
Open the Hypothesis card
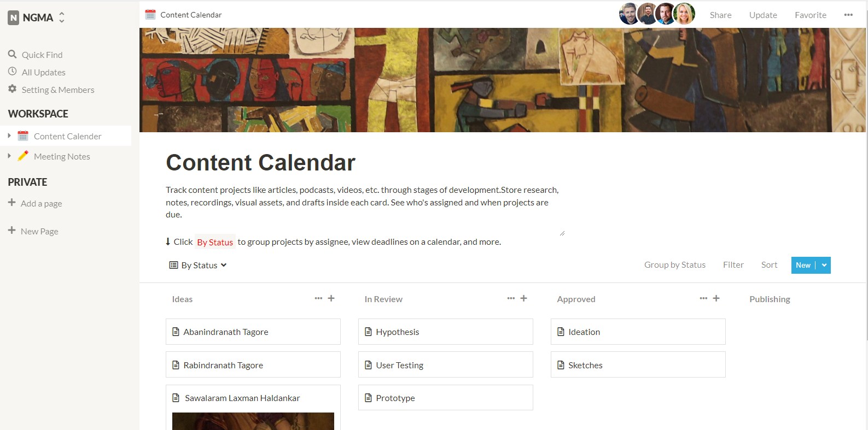pos(445,332)
